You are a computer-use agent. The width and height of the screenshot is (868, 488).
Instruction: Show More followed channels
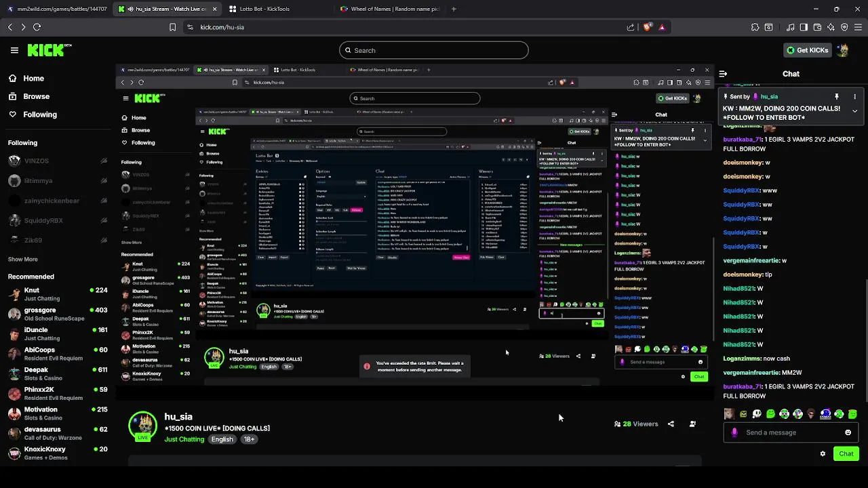click(23, 259)
